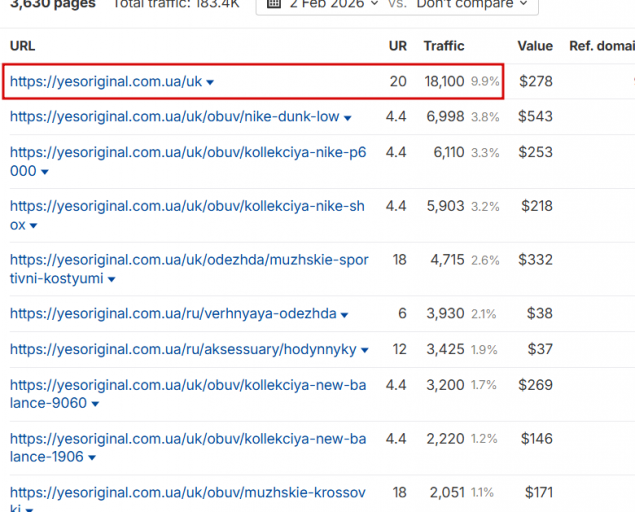This screenshot has width=635, height=512.
Task: Select the value cell $253
Action: 535,152
